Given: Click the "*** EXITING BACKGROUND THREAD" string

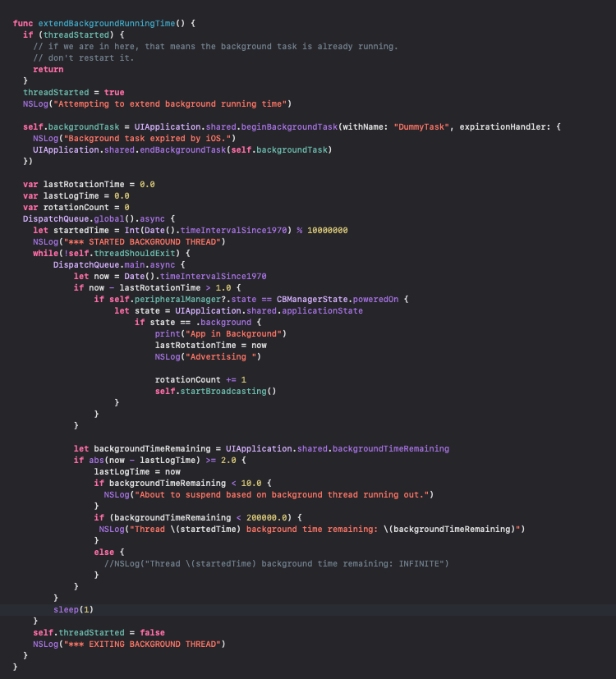Looking at the screenshot, I should (140, 645).
